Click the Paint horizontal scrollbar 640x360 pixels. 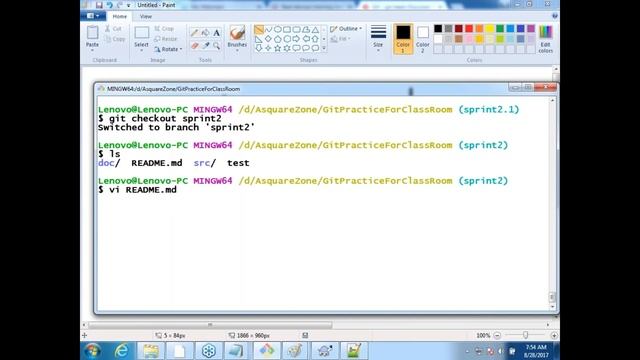pos(210,325)
